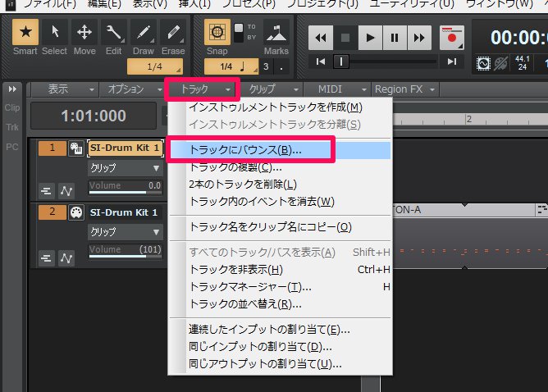Click track 1 Volume slider
Screen dimensions: 548x392
[126, 187]
